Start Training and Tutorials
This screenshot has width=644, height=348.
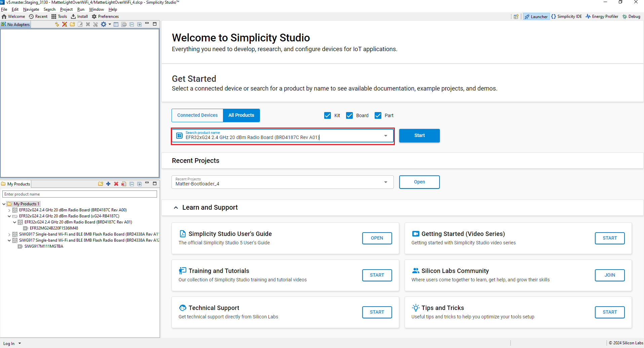(x=377, y=275)
